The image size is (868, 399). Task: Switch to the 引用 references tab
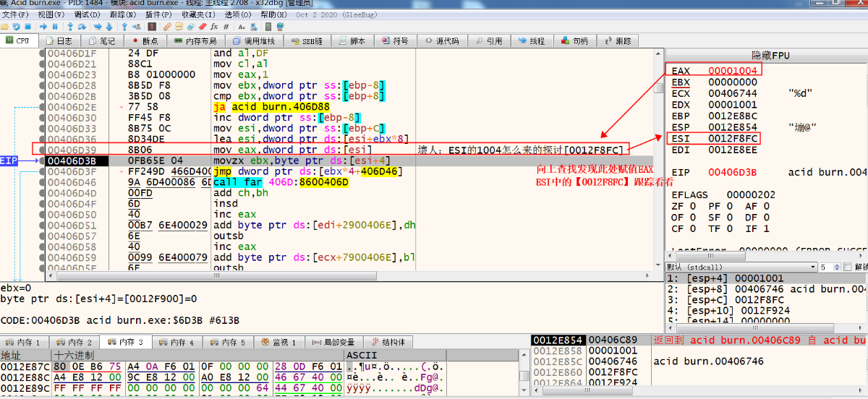(x=488, y=41)
